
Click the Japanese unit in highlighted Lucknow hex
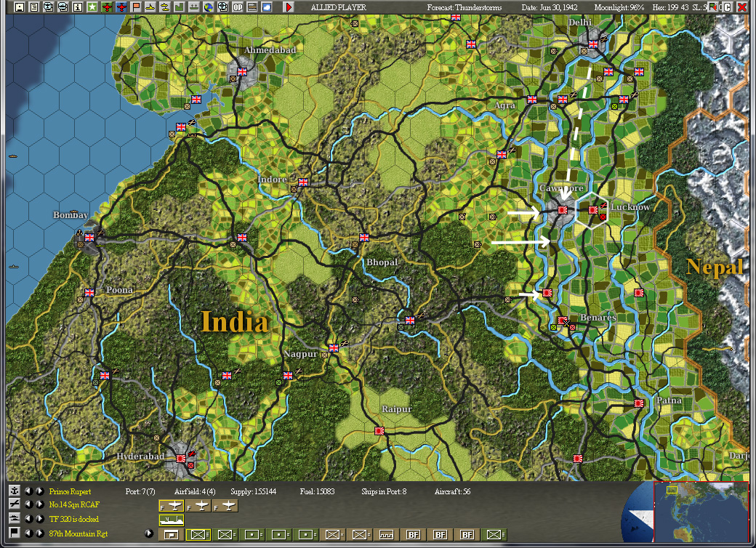(593, 209)
